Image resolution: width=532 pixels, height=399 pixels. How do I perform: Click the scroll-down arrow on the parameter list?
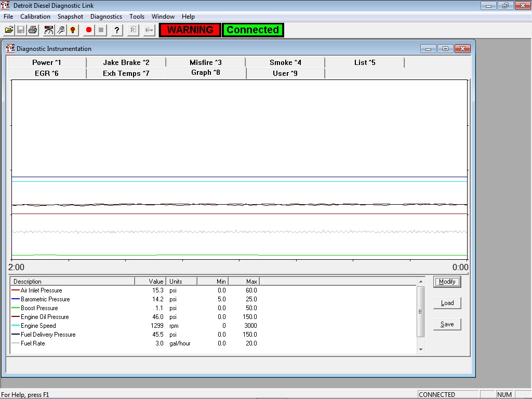(x=420, y=349)
